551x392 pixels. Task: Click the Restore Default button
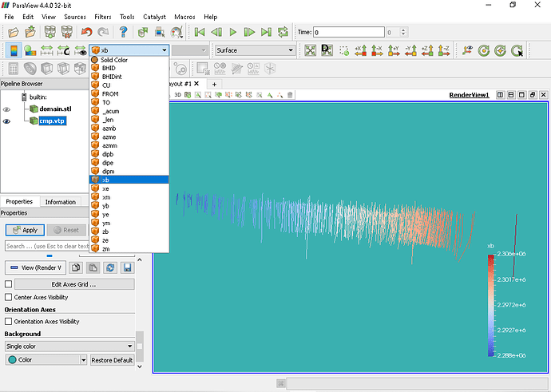(x=112, y=360)
